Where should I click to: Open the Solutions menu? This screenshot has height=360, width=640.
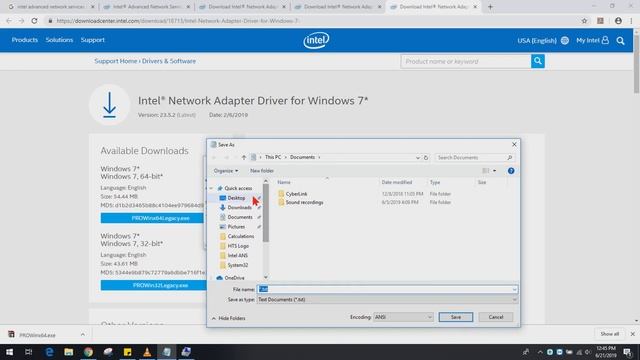tap(59, 40)
